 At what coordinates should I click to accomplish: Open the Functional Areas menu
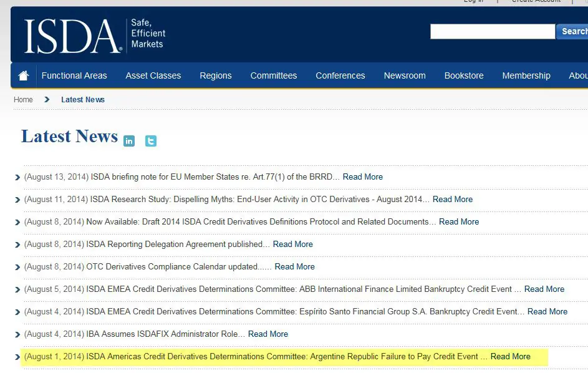[74, 75]
